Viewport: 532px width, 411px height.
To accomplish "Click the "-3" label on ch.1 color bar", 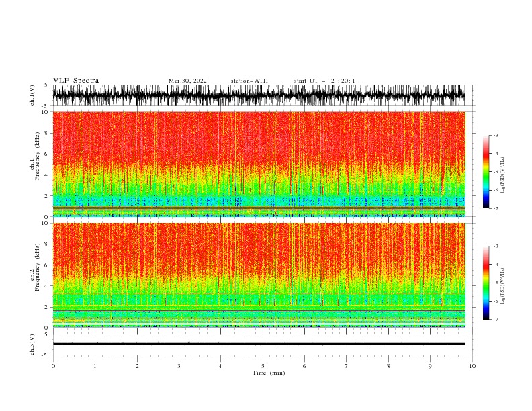I will pyautogui.click(x=496, y=135).
